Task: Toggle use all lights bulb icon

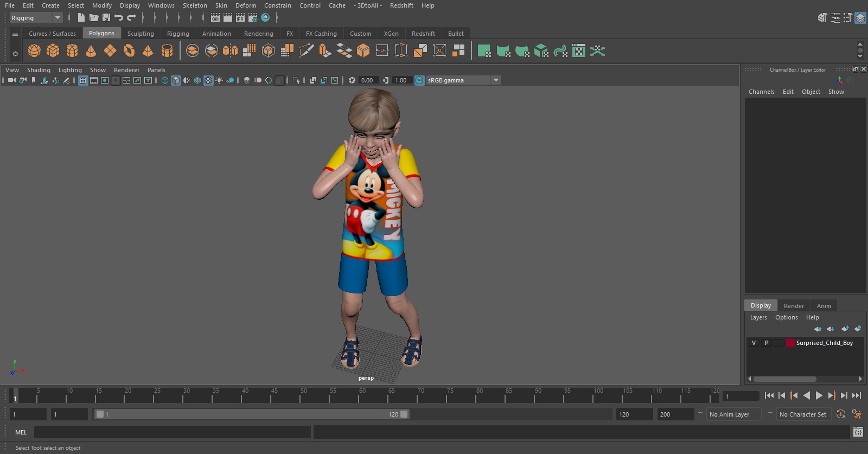Action: [x=219, y=80]
